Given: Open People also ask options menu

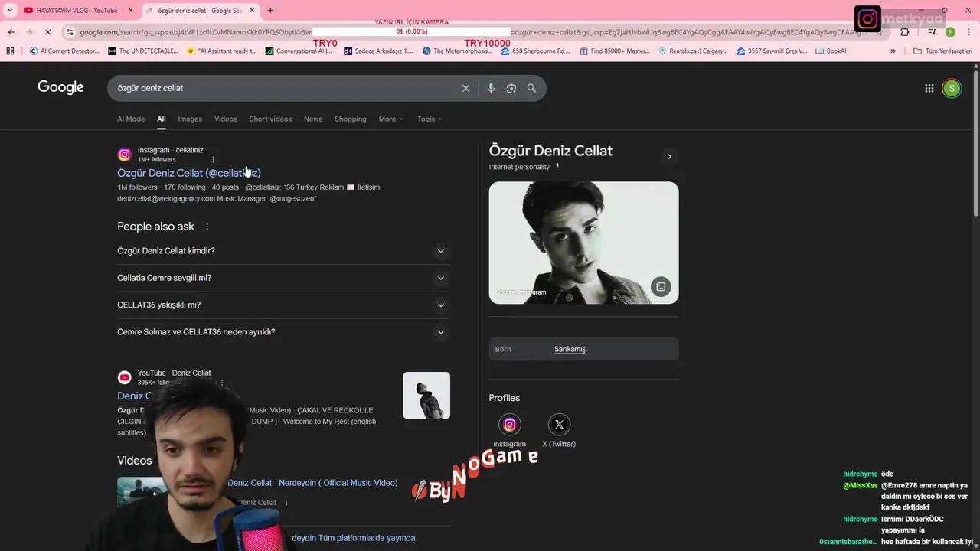Looking at the screenshot, I should [x=207, y=227].
